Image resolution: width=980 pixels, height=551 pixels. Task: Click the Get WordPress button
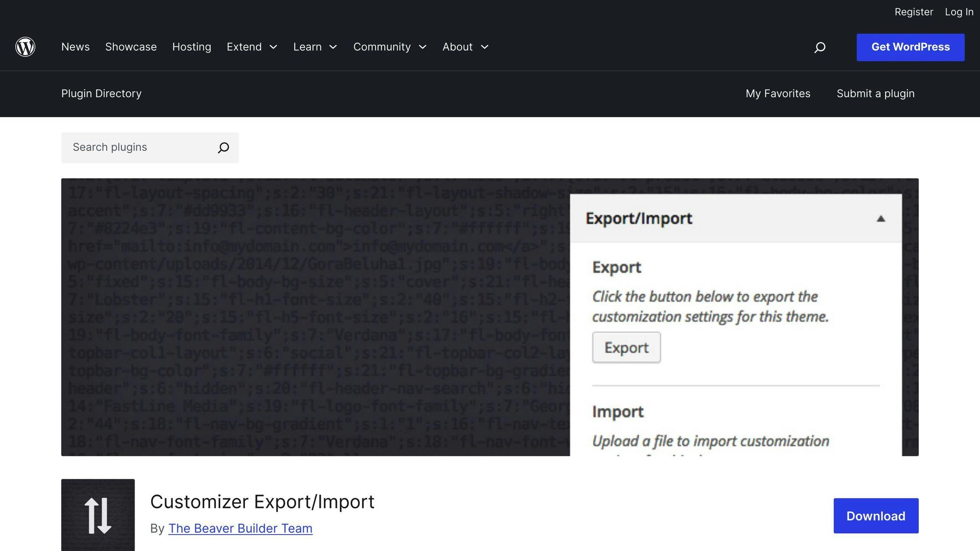tap(911, 47)
